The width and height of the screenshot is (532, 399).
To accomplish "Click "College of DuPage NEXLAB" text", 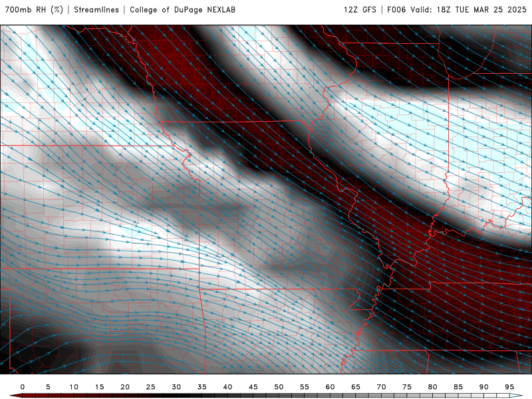I will [182, 9].
